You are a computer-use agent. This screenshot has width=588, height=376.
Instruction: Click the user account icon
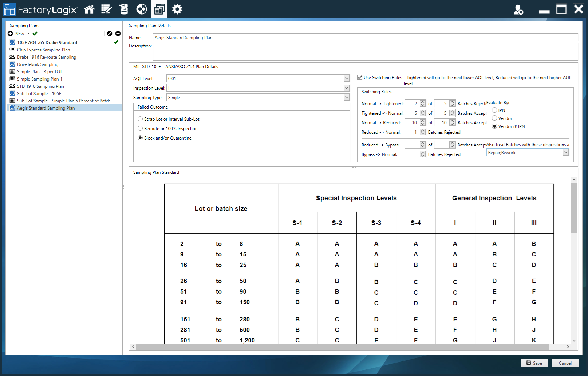pos(518,9)
